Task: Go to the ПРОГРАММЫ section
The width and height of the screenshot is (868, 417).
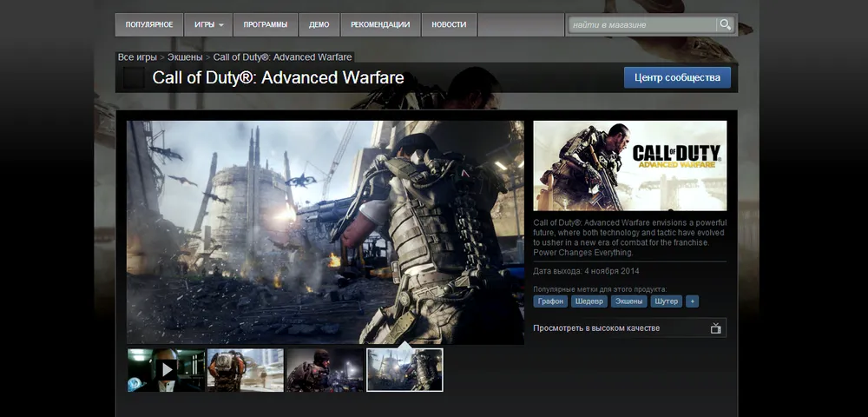Action: 266,24
